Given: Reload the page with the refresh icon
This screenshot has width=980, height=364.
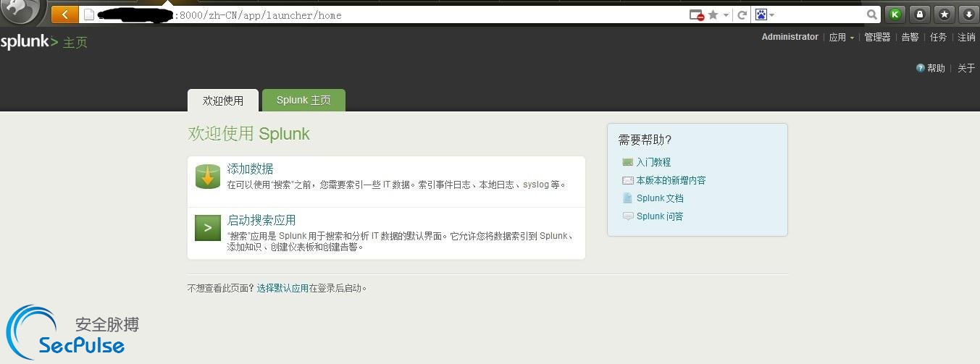Looking at the screenshot, I should (x=742, y=15).
